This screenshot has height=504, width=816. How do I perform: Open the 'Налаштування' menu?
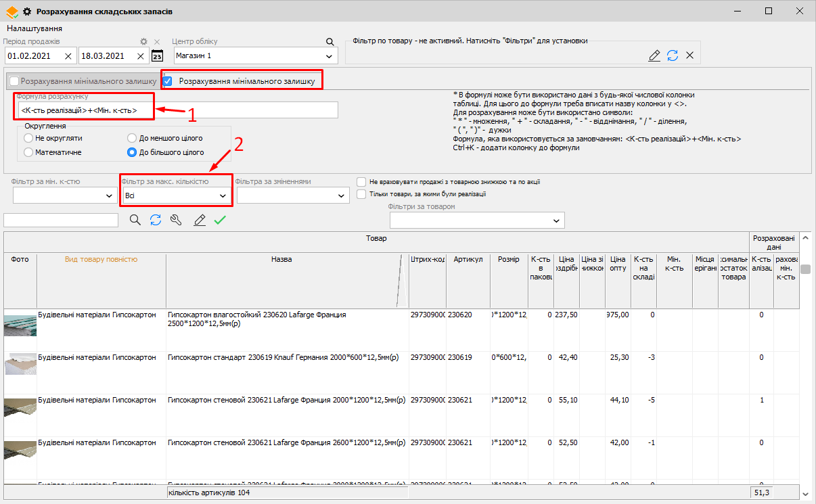(x=35, y=28)
